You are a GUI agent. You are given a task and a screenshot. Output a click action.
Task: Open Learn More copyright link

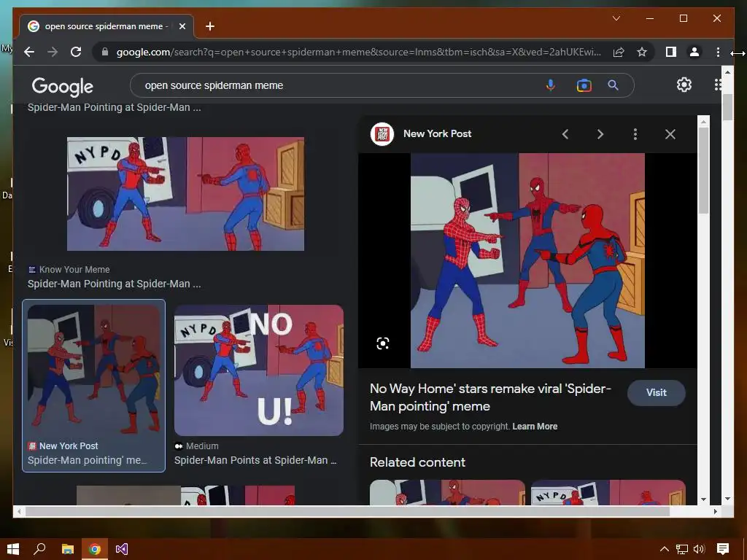pos(535,427)
